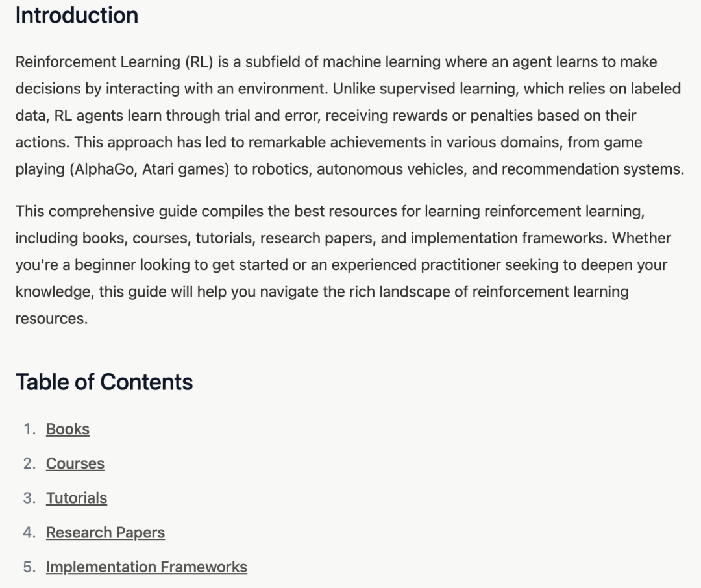The image size is (701, 588).
Task: Click the list number 3 beside Tutorials
Action: click(29, 498)
